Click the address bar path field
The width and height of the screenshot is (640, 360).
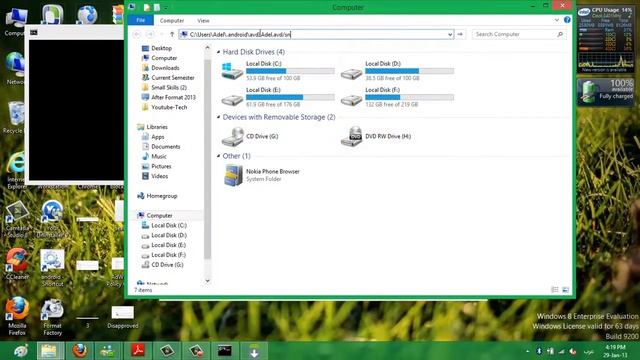(x=316, y=34)
